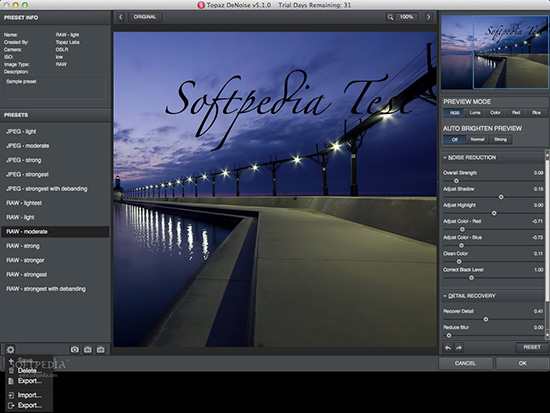Select RGB preview mode

454,113
